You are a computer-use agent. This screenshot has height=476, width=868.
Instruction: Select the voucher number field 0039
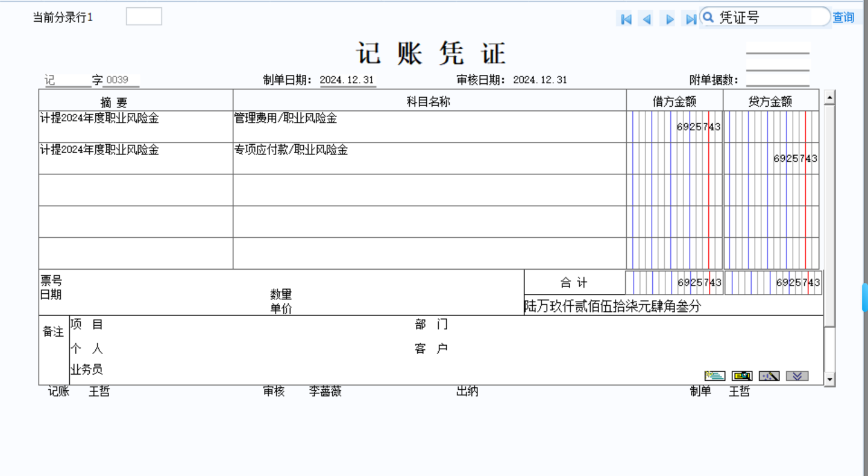tap(121, 80)
